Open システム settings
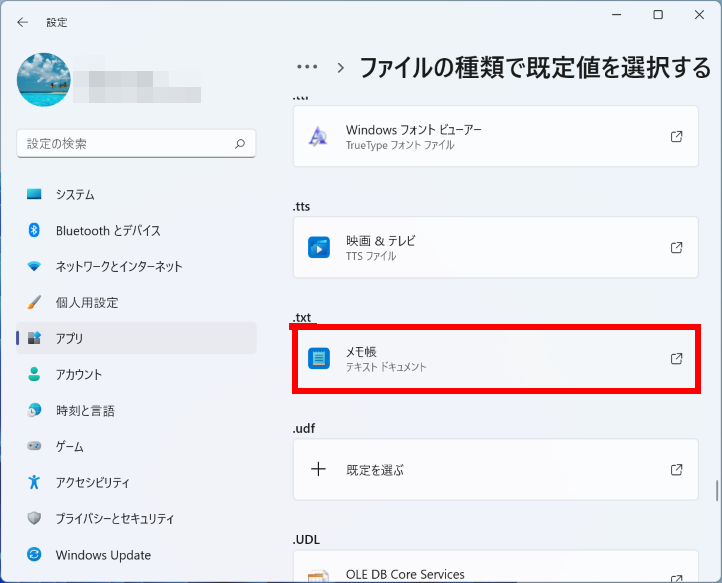The image size is (722, 583). 136,194
